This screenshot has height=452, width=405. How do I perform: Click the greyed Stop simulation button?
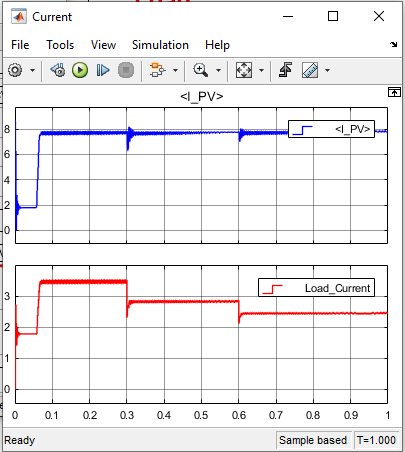pos(126,70)
